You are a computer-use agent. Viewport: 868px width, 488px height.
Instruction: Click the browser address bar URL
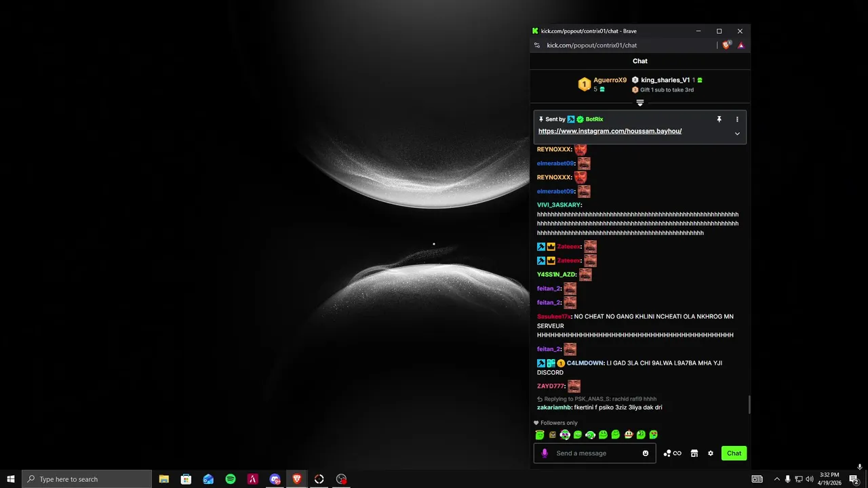[591, 45]
